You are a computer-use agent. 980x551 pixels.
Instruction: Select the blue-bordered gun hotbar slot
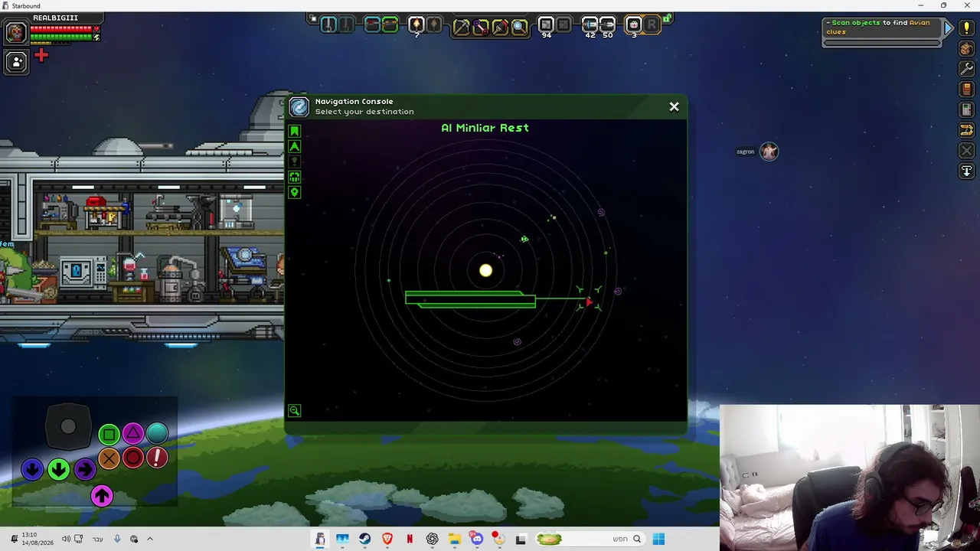click(372, 24)
